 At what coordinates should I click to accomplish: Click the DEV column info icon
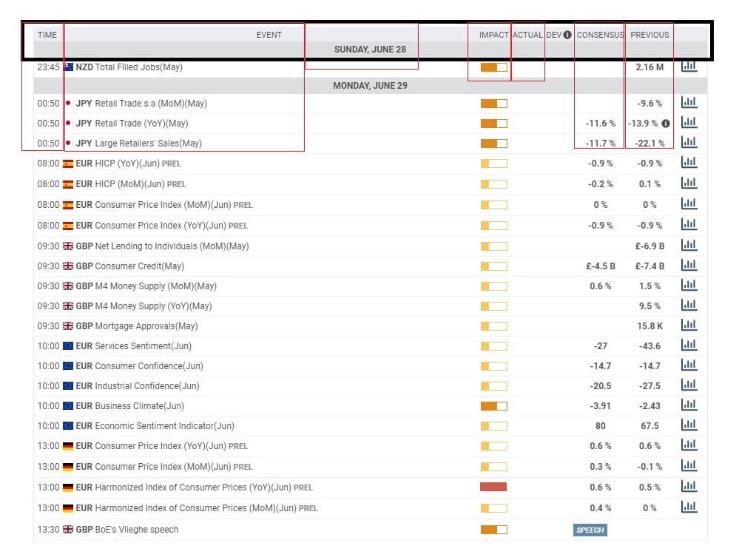coord(567,35)
